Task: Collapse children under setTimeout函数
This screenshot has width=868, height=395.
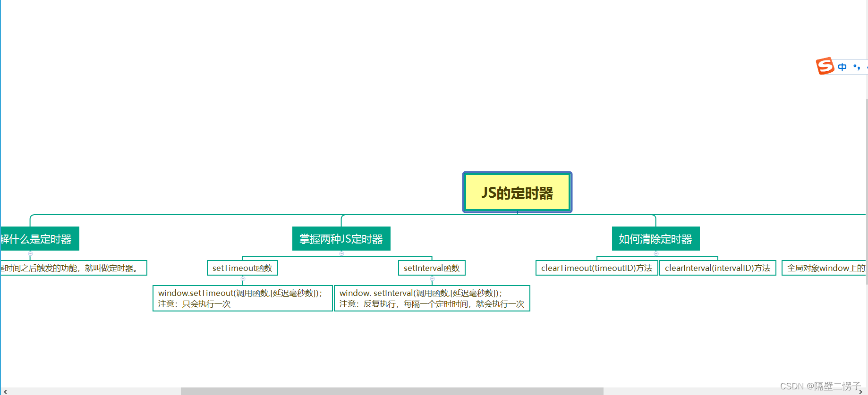Action: 243,278
